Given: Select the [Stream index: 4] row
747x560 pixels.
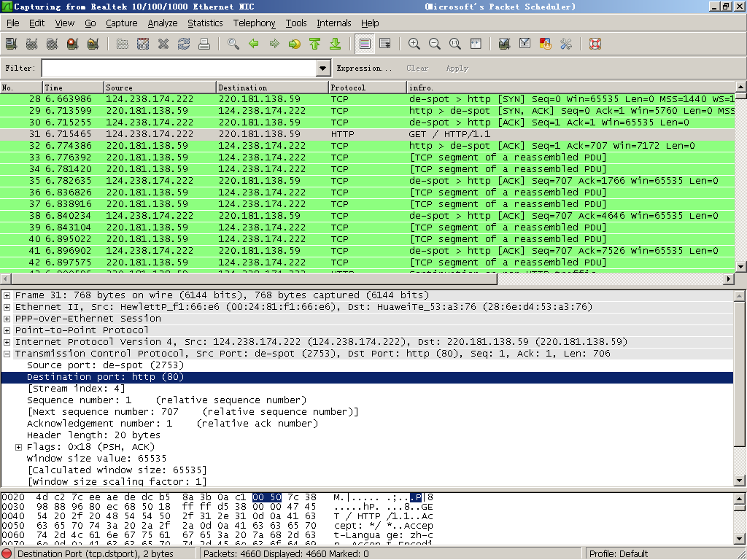Looking at the screenshot, I should click(x=367, y=389).
